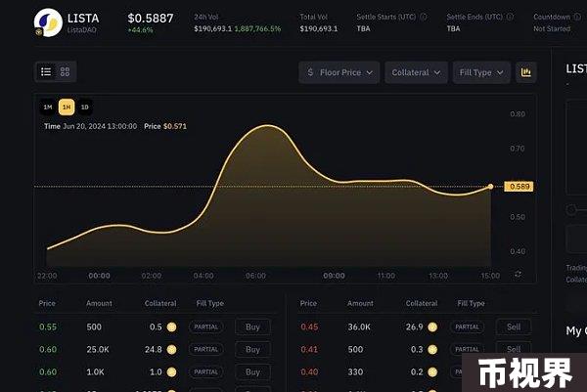Image resolution: width=587 pixels, height=392 pixels.
Task: Open the Fill Type filter dropdown
Action: [x=481, y=72]
